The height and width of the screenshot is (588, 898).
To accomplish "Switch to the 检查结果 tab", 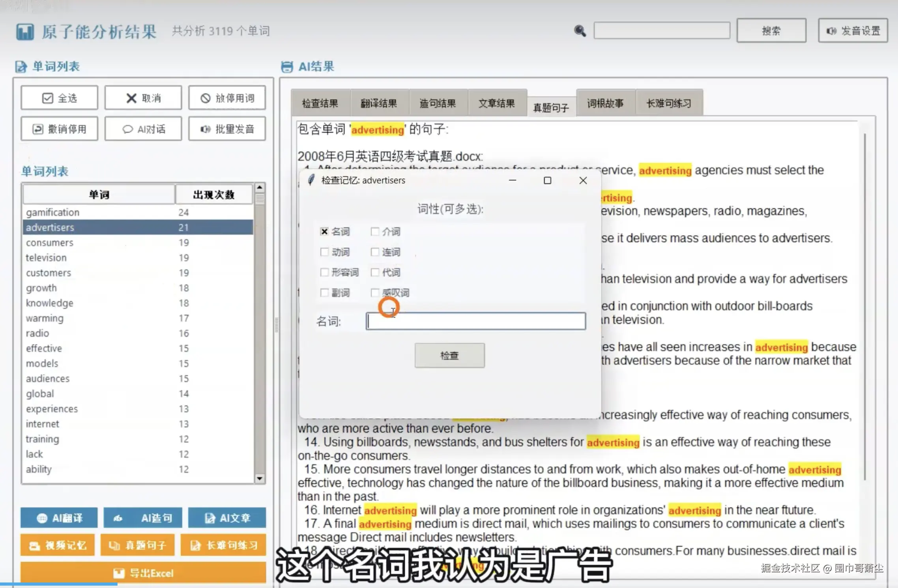I will (x=320, y=103).
